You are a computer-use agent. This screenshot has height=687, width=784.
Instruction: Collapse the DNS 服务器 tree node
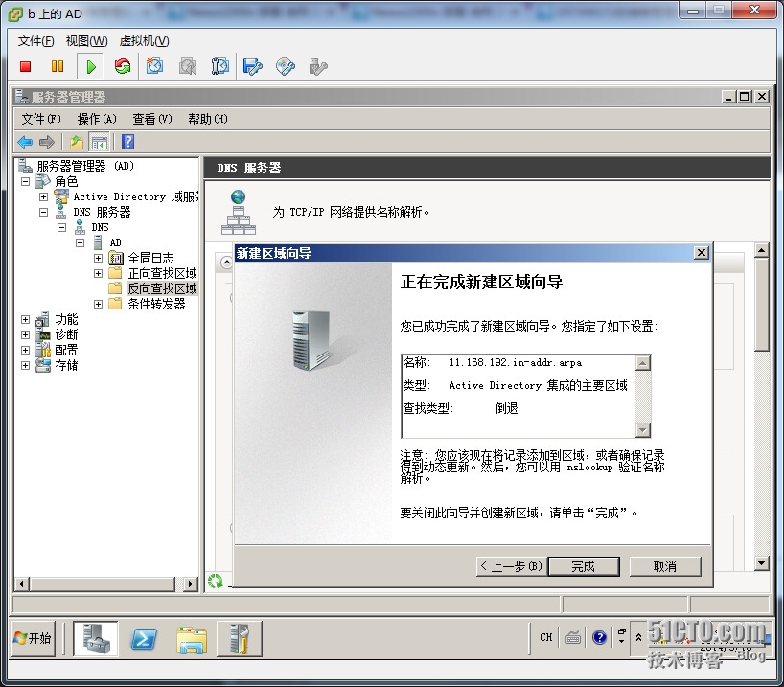(x=43, y=213)
